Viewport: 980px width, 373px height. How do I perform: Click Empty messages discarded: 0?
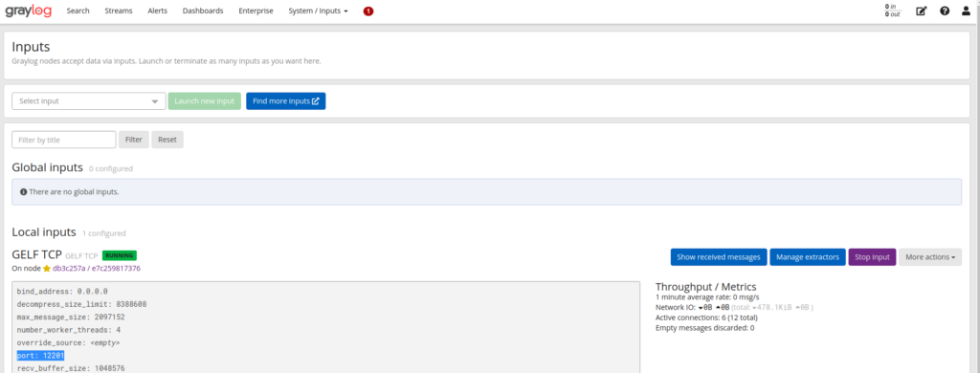click(705, 327)
